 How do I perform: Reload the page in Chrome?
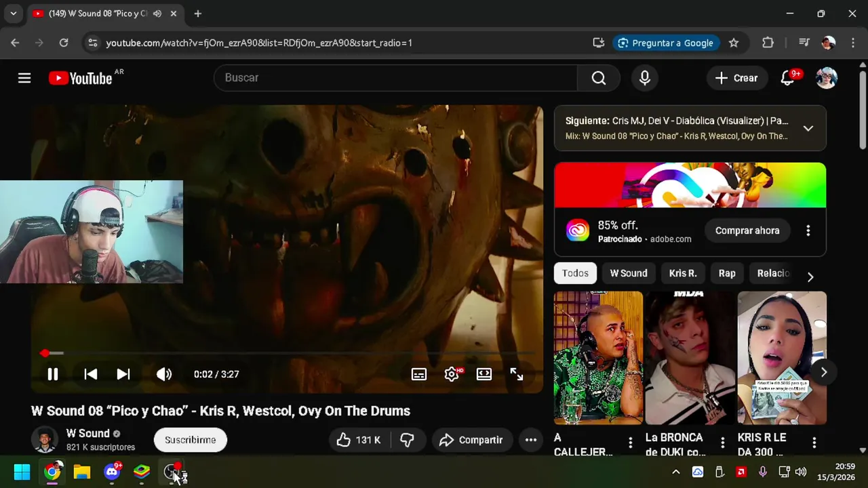coord(64,43)
